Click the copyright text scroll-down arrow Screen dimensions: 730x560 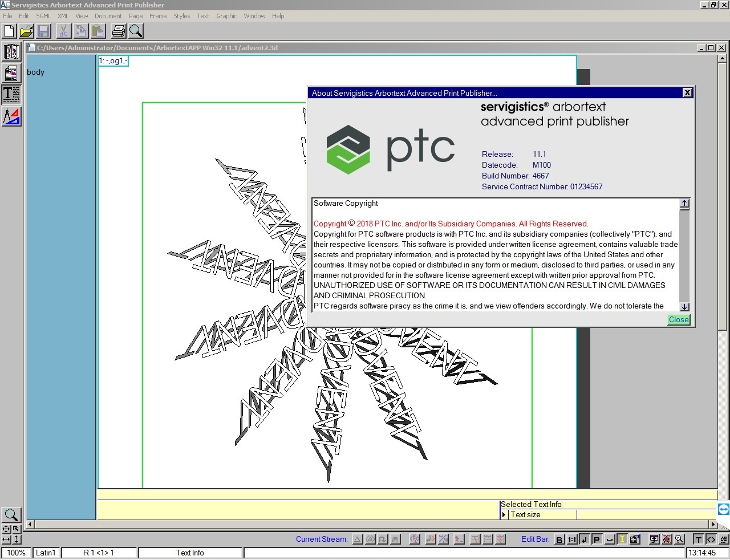(684, 306)
